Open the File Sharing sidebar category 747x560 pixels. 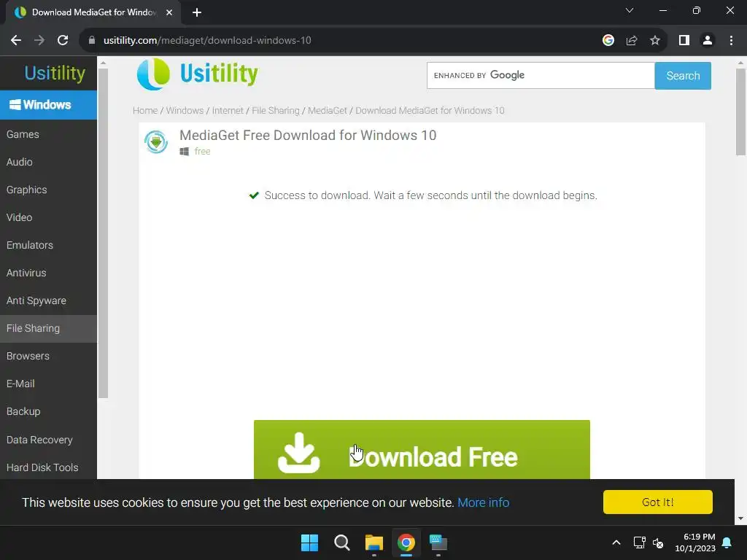pos(48,328)
